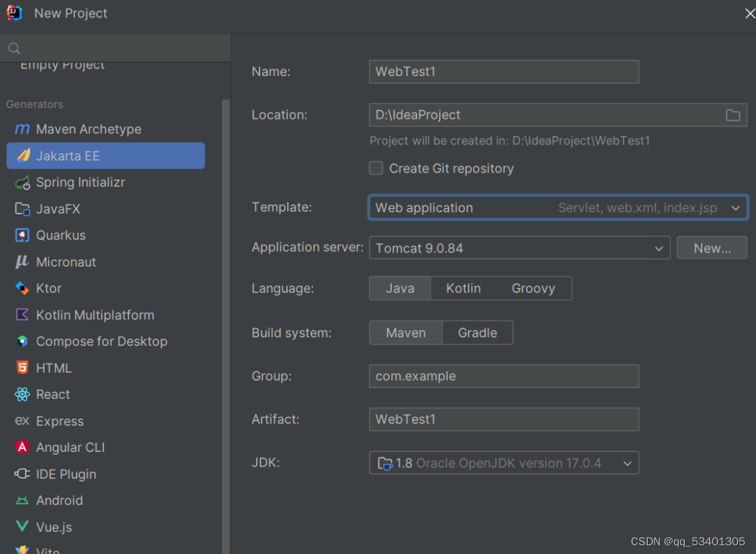Image resolution: width=756 pixels, height=554 pixels.
Task: Switch language to Kotlin
Action: point(463,288)
